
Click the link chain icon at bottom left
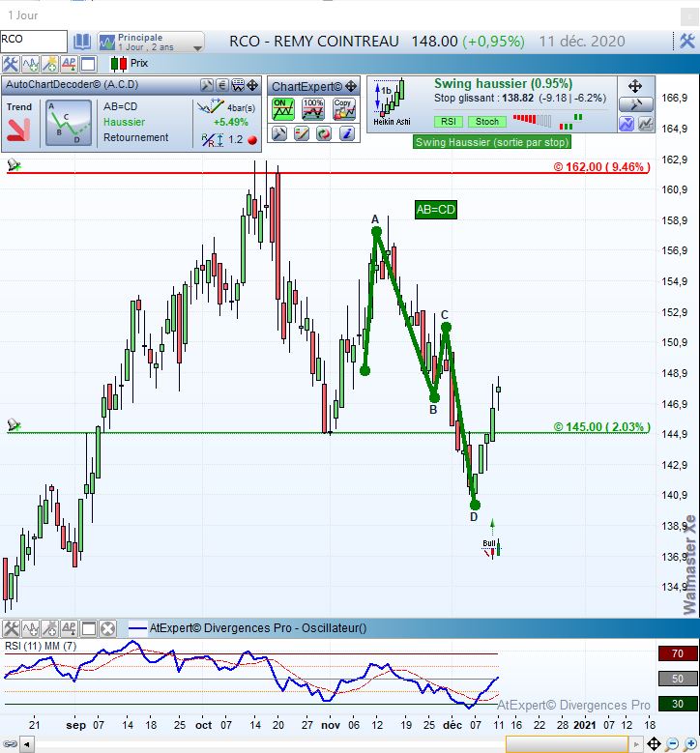[10, 744]
